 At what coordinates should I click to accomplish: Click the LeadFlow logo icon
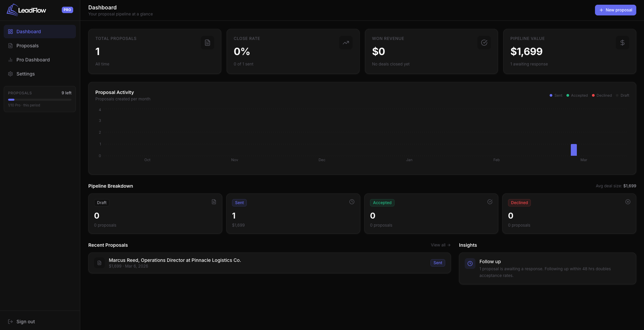point(12,10)
